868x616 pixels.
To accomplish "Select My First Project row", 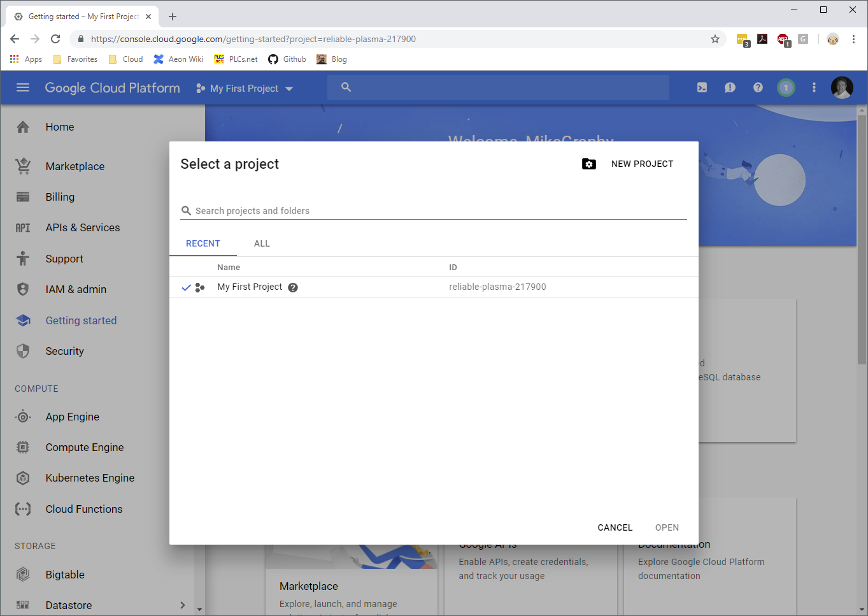I will (434, 287).
